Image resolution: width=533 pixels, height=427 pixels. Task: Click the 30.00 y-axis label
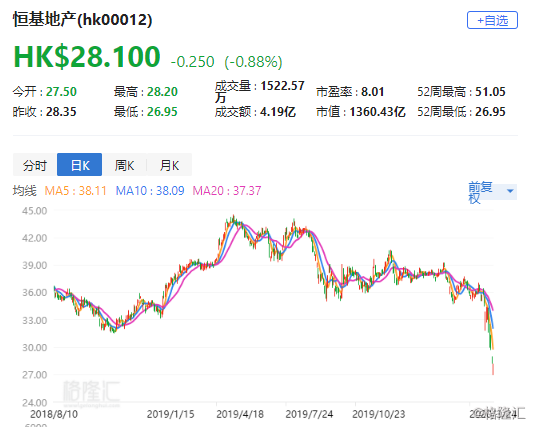click(x=35, y=347)
